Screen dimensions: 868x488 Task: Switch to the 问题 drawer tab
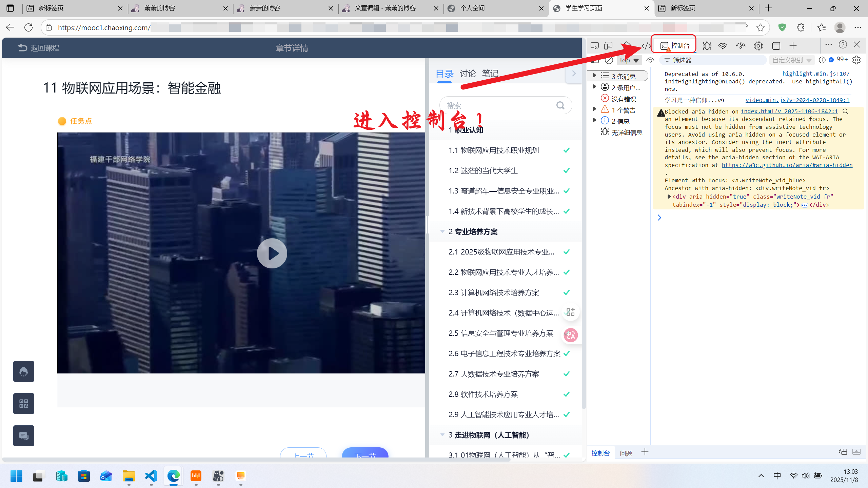click(626, 453)
